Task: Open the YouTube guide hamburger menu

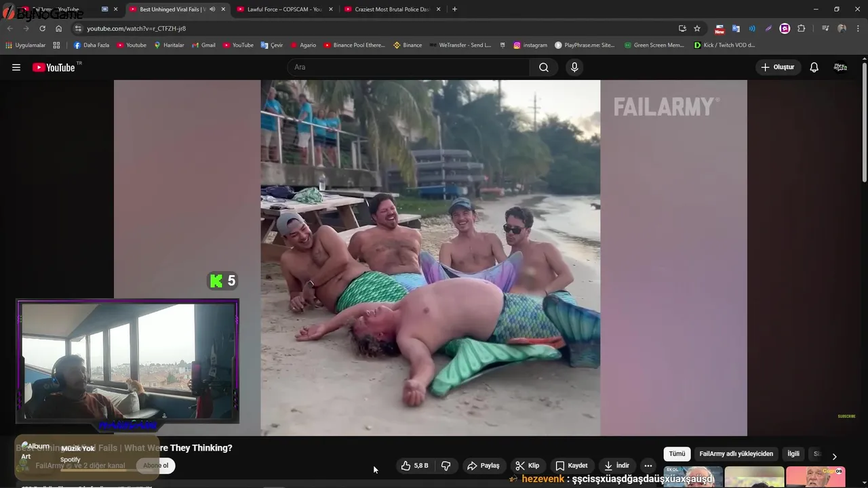Action: 16,67
